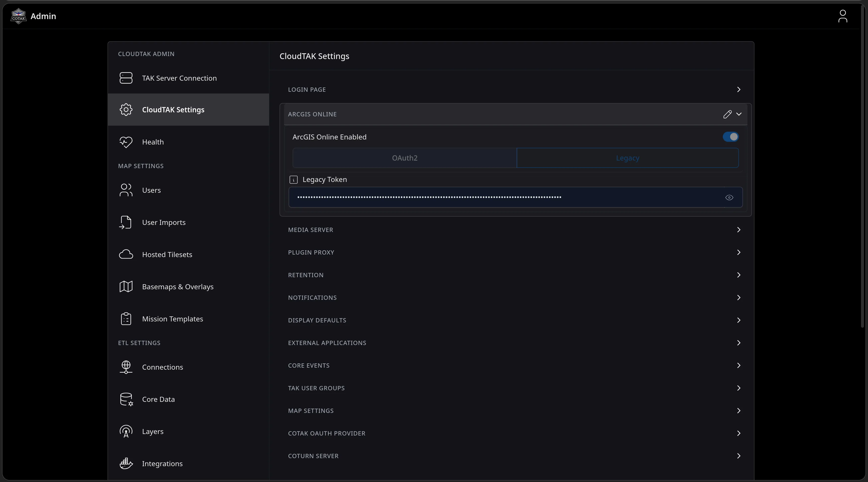Expand the Media Server section
868x482 pixels.
(516, 229)
